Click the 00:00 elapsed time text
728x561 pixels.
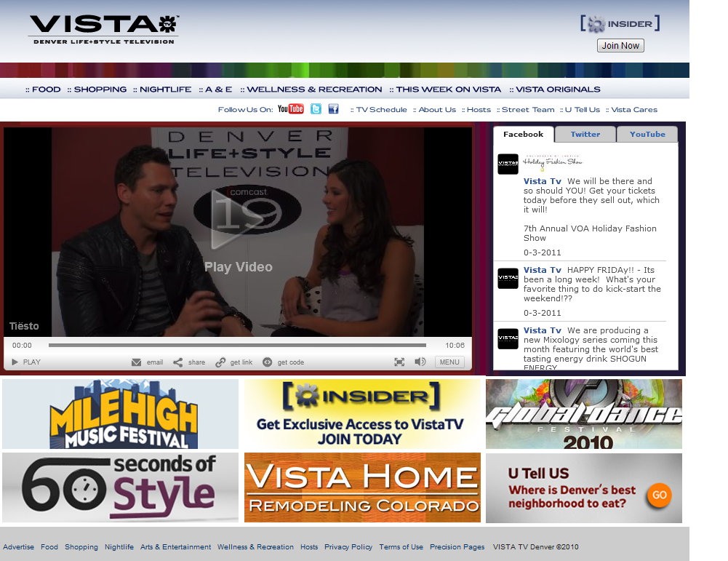pyautogui.click(x=22, y=345)
